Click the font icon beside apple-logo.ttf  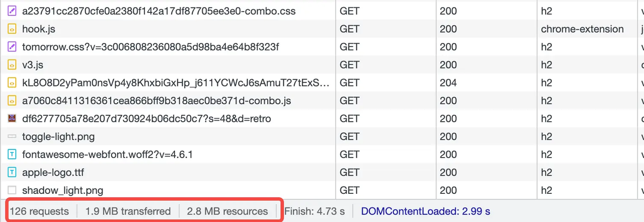pos(12,173)
